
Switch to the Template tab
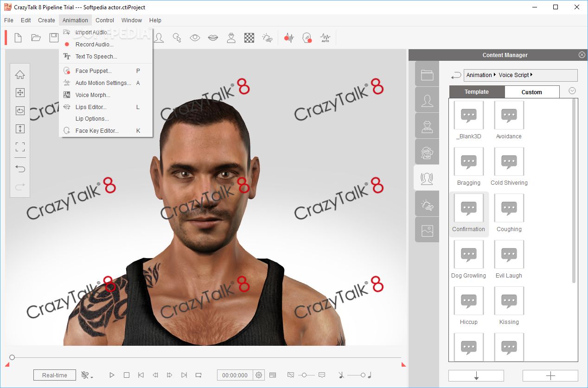coord(477,92)
